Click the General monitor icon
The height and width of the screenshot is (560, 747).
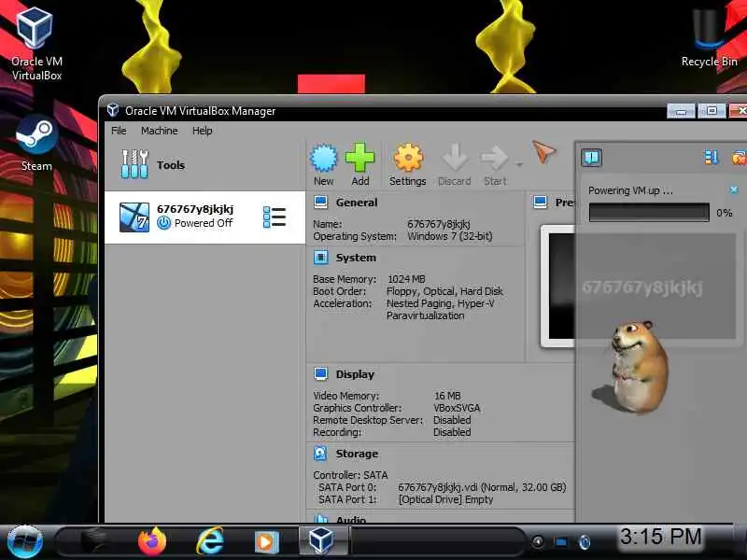(x=320, y=203)
